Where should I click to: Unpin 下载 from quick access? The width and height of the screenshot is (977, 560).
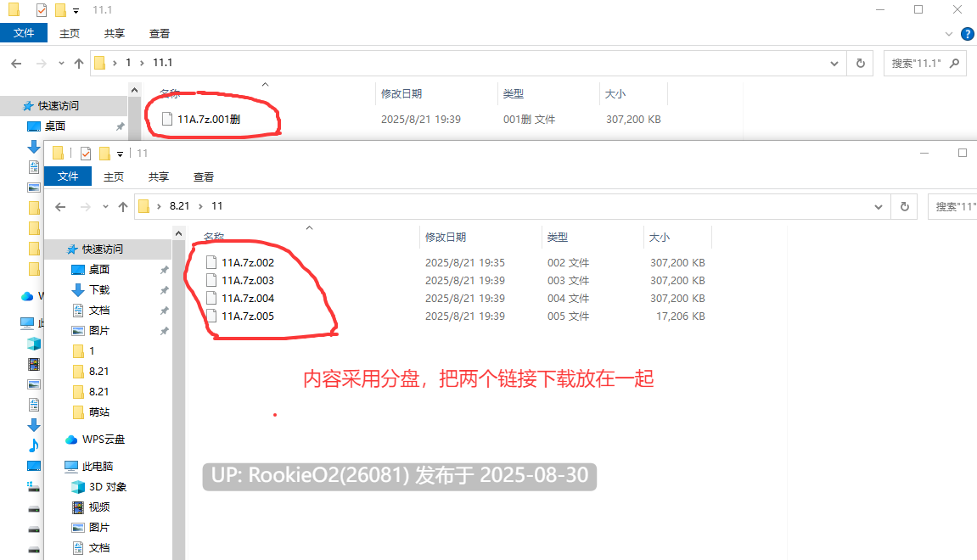point(164,290)
